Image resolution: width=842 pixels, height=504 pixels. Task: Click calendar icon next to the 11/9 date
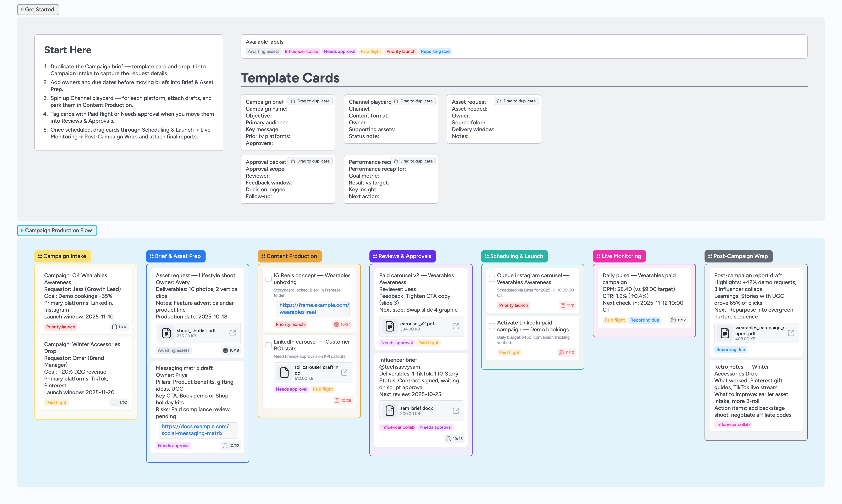tap(563, 305)
